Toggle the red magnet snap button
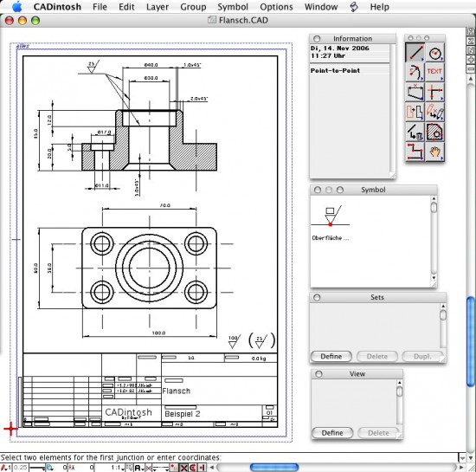 193,468
